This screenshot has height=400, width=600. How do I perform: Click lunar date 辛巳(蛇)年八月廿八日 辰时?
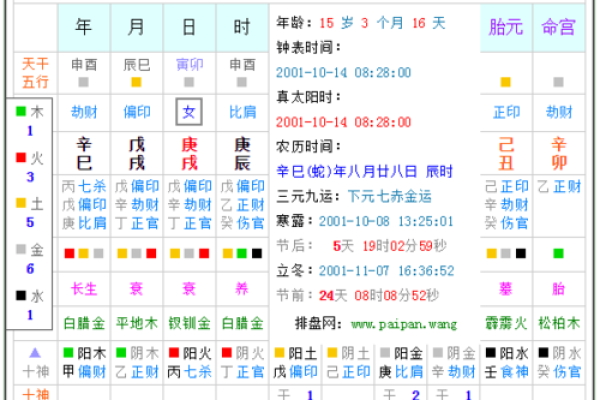[x=364, y=171]
